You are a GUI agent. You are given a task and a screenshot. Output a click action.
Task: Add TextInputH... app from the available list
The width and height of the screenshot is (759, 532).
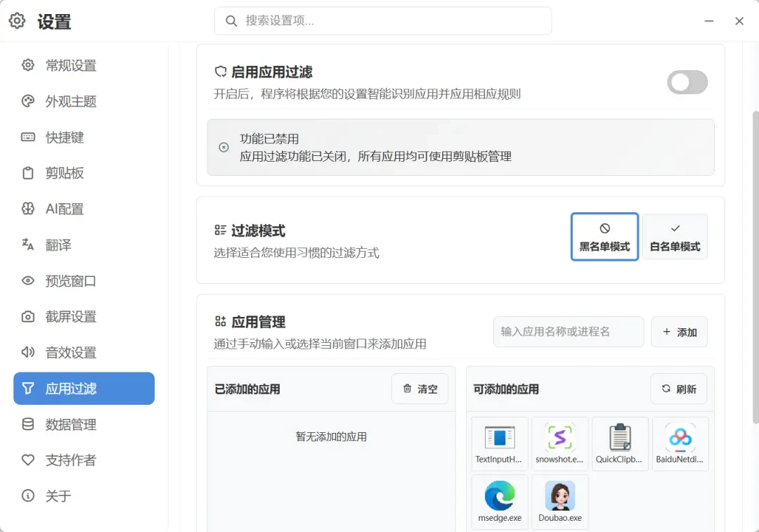[x=500, y=443]
